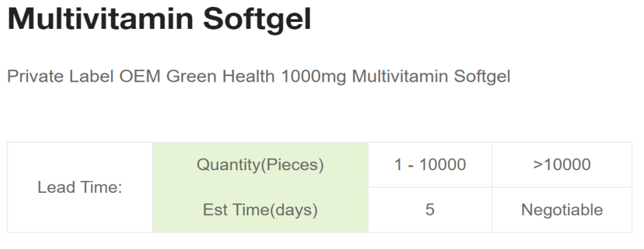Click Softgel at the end of the description
The image size is (644, 249).
coord(482,78)
